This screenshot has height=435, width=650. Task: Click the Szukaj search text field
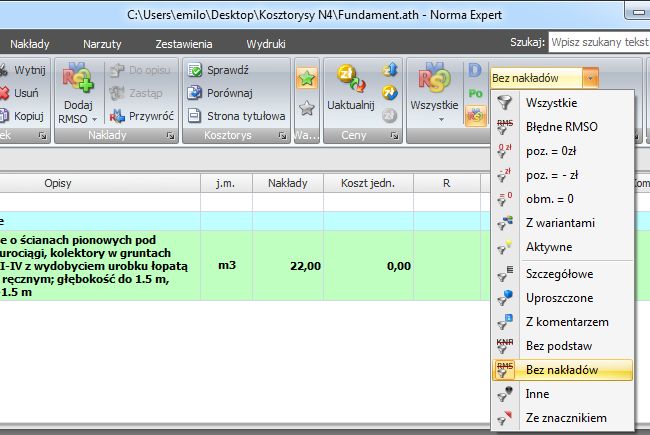coord(598,44)
